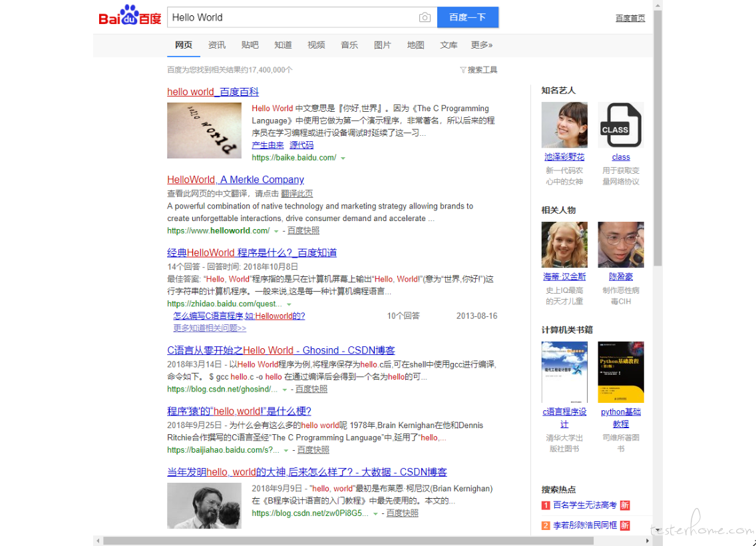The width and height of the screenshot is (756, 546).
Task: Switch to the 文库 tab
Action: tap(449, 45)
